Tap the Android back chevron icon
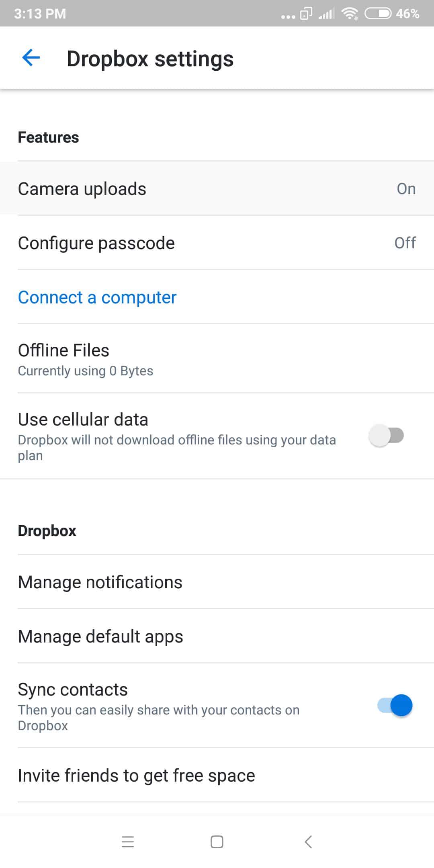Viewport: 434px width, 868px height. pyautogui.click(x=308, y=841)
